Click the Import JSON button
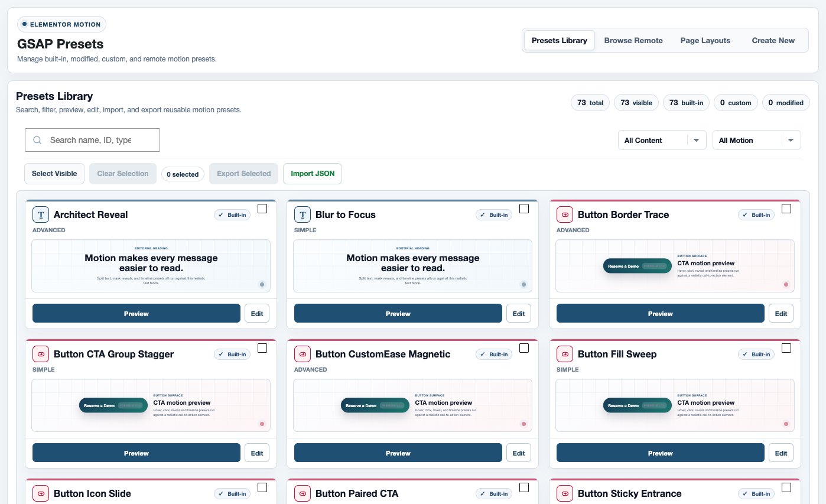826x504 pixels. click(x=313, y=174)
